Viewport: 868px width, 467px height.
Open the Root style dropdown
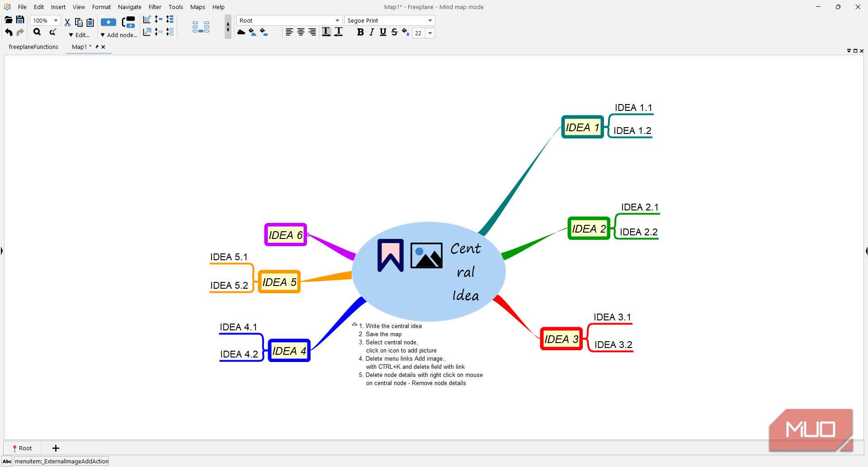(337, 20)
